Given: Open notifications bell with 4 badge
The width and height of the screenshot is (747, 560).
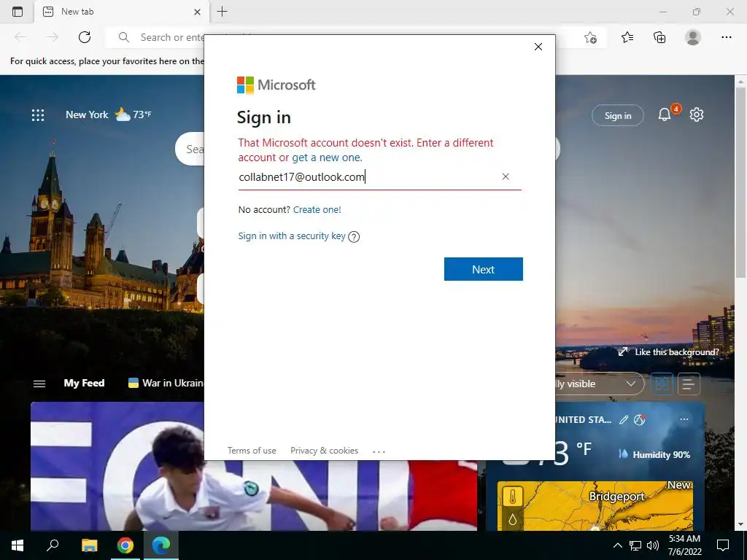Looking at the screenshot, I should click(x=665, y=114).
